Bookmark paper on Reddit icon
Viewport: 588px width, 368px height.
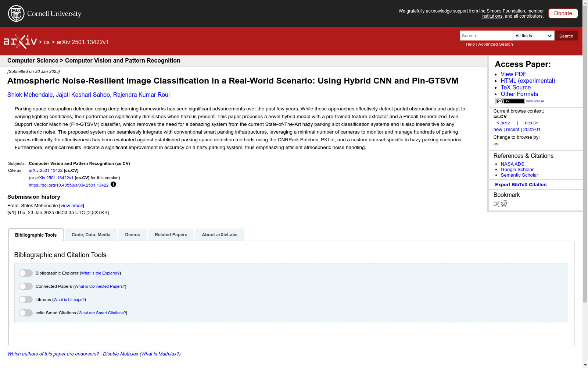click(504, 204)
